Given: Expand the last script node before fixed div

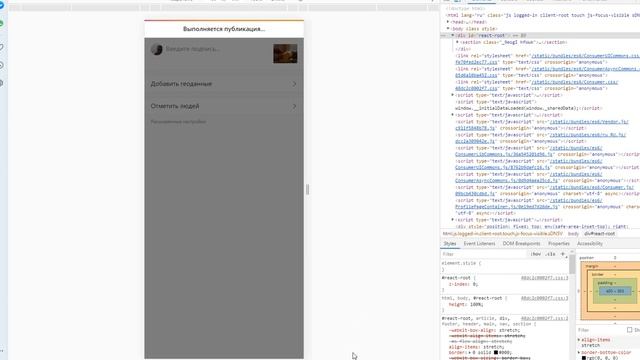Looking at the screenshot, I should [x=453, y=220].
